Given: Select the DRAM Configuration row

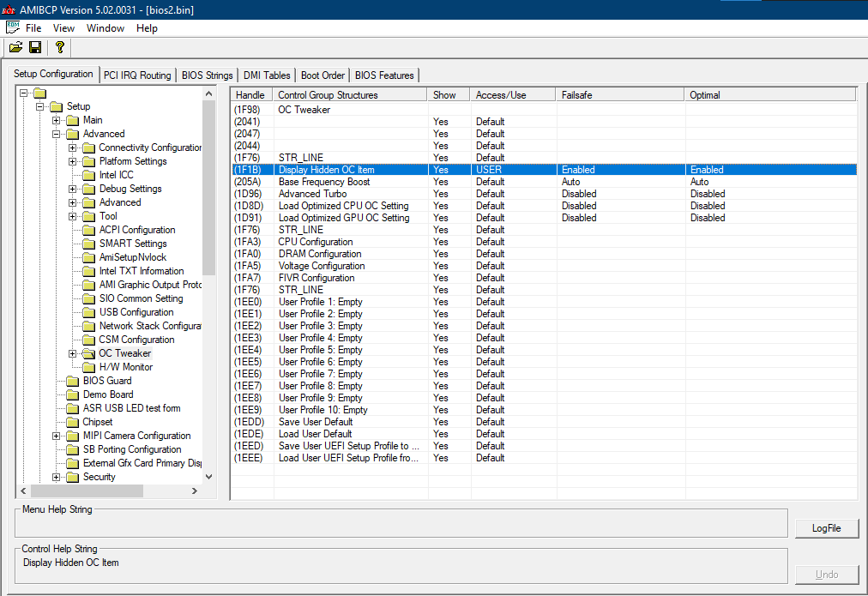Looking at the screenshot, I should click(544, 254).
